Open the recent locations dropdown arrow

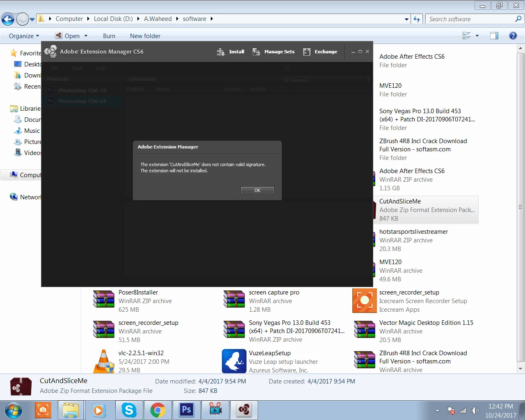pos(32,19)
